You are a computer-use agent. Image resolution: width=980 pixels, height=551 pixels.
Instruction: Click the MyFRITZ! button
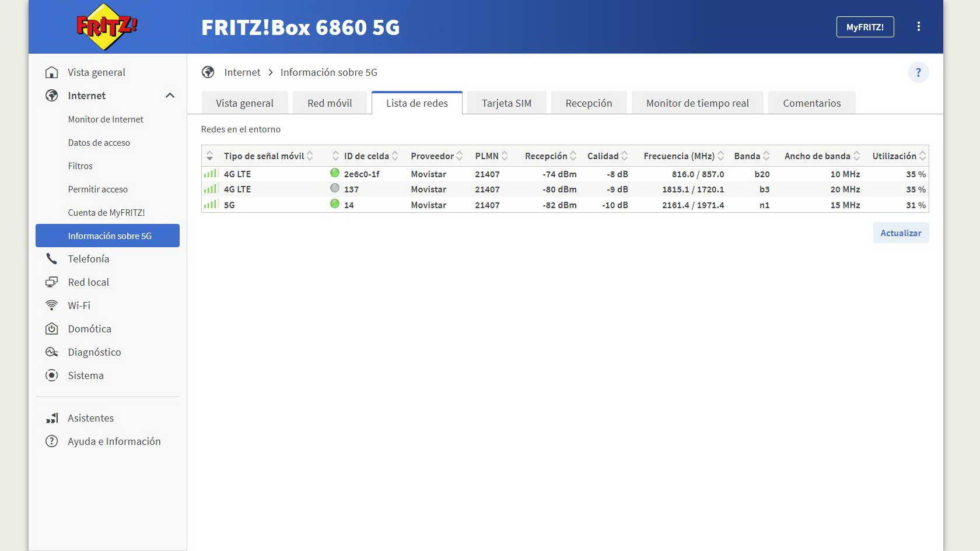click(x=865, y=27)
